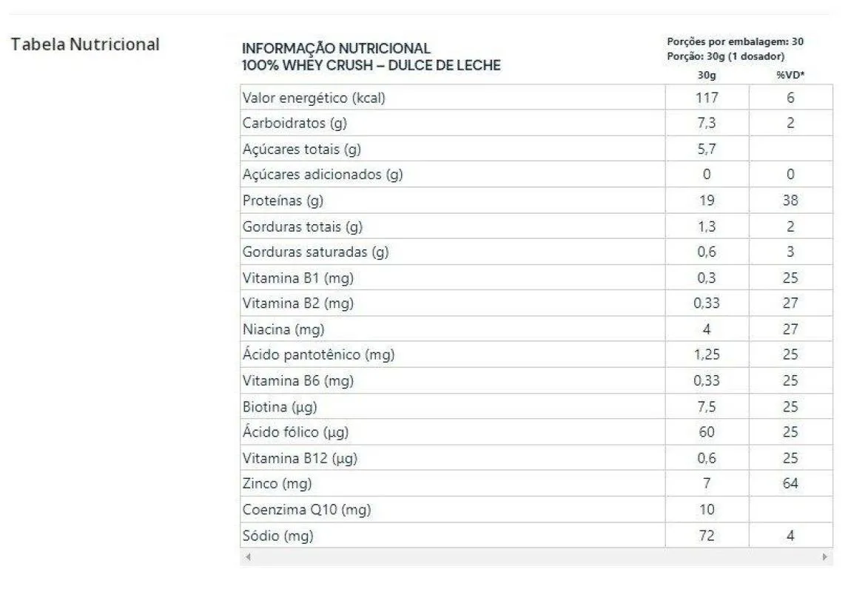868x592 pixels.
Task: Click the Vitamina B12 (µg) row label
Action: pos(300,458)
